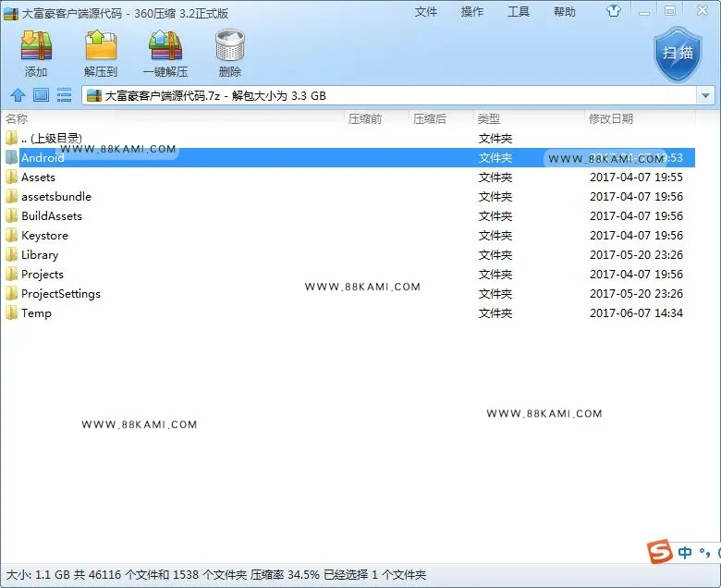Screen dimensions: 721x588
Task: Switch to detailed list view mode
Action: [64, 95]
